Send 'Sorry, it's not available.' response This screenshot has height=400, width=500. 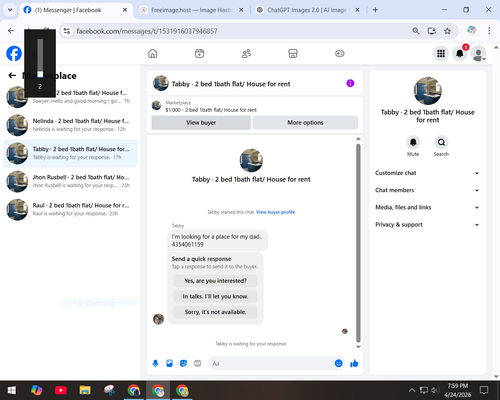pyautogui.click(x=215, y=312)
